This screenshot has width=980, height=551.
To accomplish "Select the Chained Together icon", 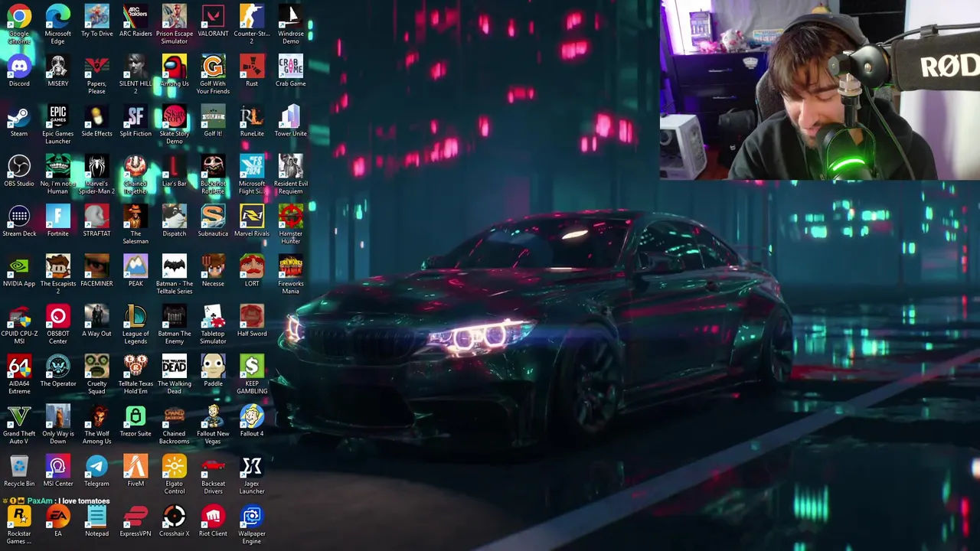I will (x=136, y=167).
